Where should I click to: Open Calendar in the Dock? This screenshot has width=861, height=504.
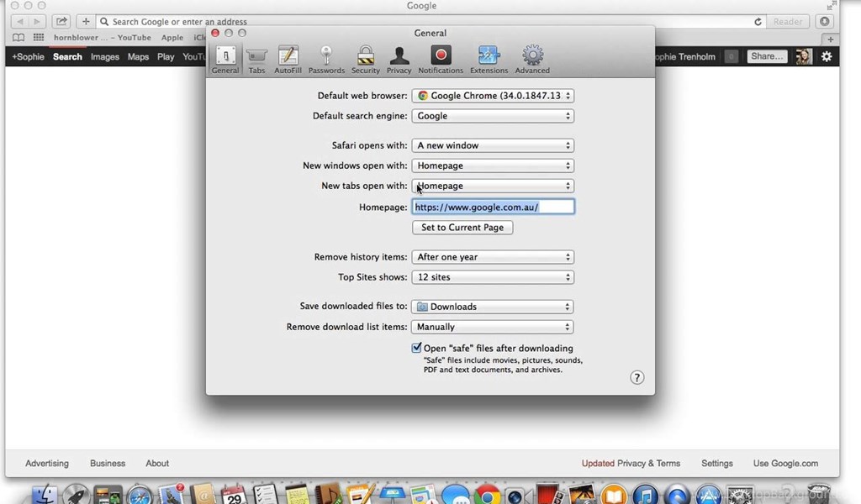(x=234, y=495)
